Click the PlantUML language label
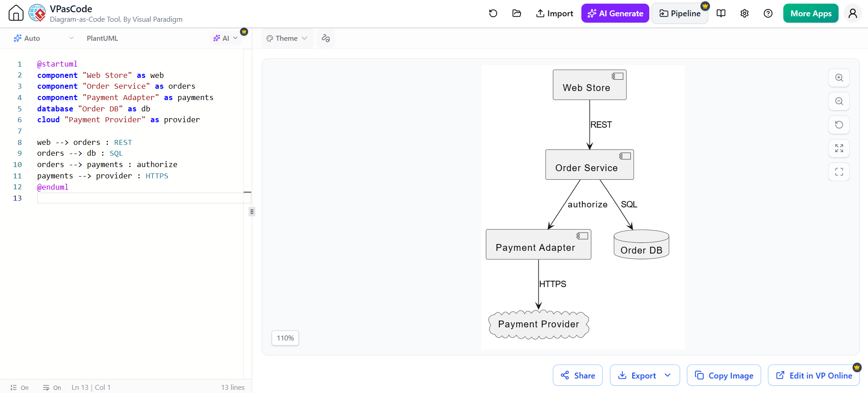868x393 pixels. pos(102,38)
